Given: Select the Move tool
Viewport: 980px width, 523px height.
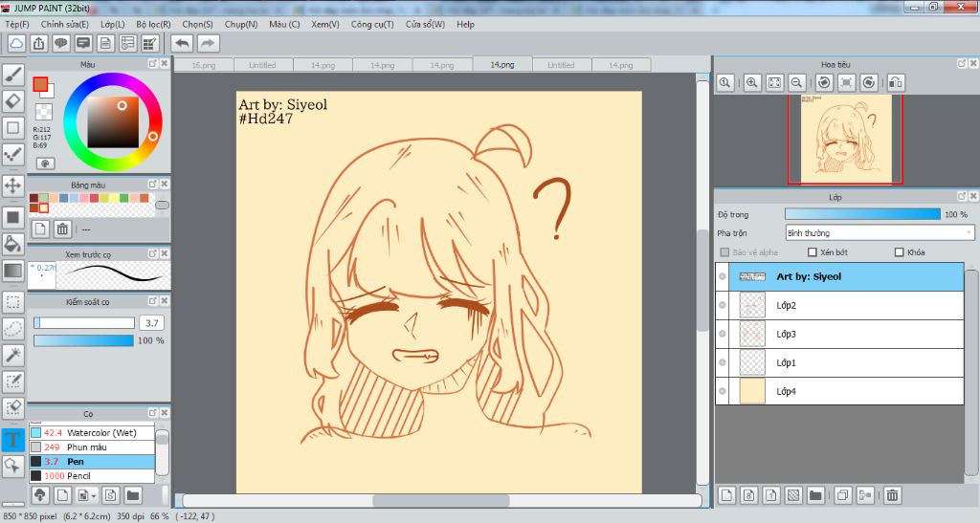Looking at the screenshot, I should click(x=13, y=185).
